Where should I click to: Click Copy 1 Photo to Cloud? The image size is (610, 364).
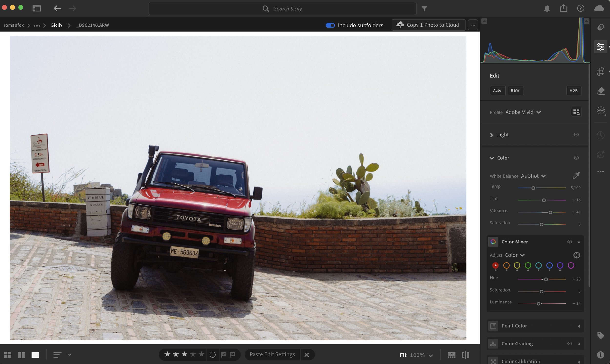[428, 25]
